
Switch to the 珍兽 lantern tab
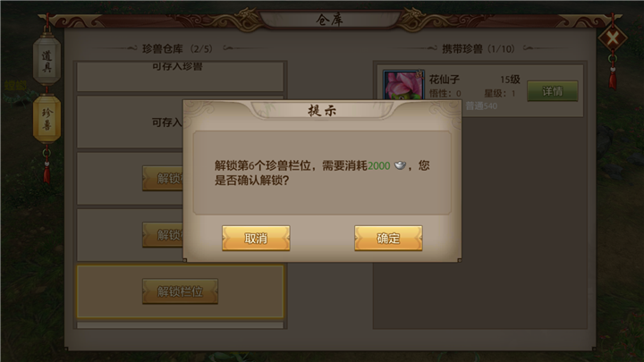click(47, 119)
